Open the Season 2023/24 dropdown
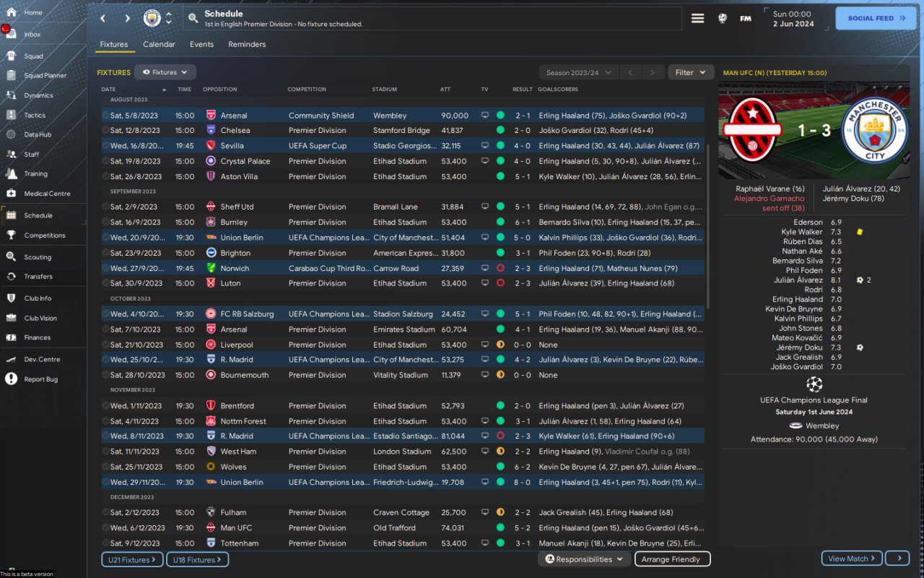The image size is (924, 578). (579, 72)
